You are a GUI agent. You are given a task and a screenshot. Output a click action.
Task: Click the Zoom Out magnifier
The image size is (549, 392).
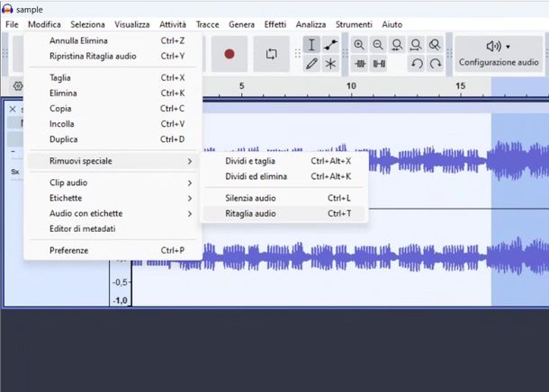pos(378,45)
